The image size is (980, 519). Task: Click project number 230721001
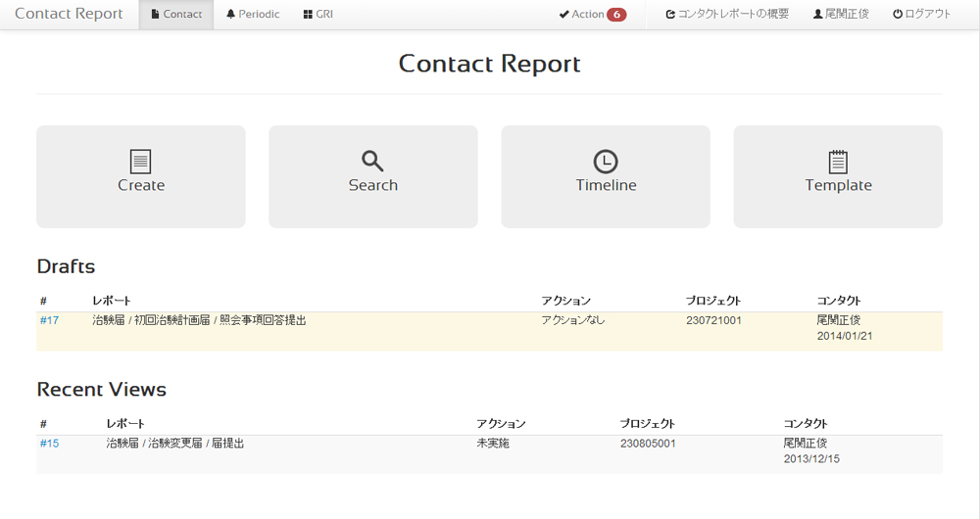pyautogui.click(x=713, y=320)
